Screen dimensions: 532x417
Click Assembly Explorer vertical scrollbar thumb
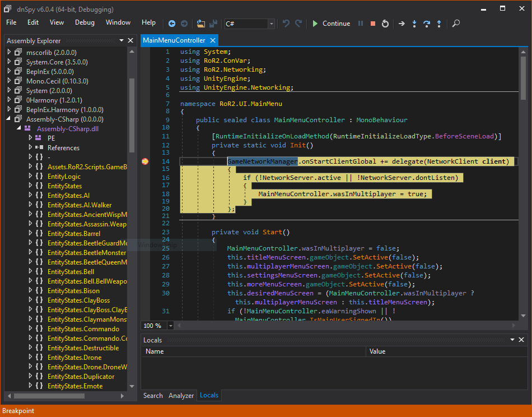[x=132, y=115]
